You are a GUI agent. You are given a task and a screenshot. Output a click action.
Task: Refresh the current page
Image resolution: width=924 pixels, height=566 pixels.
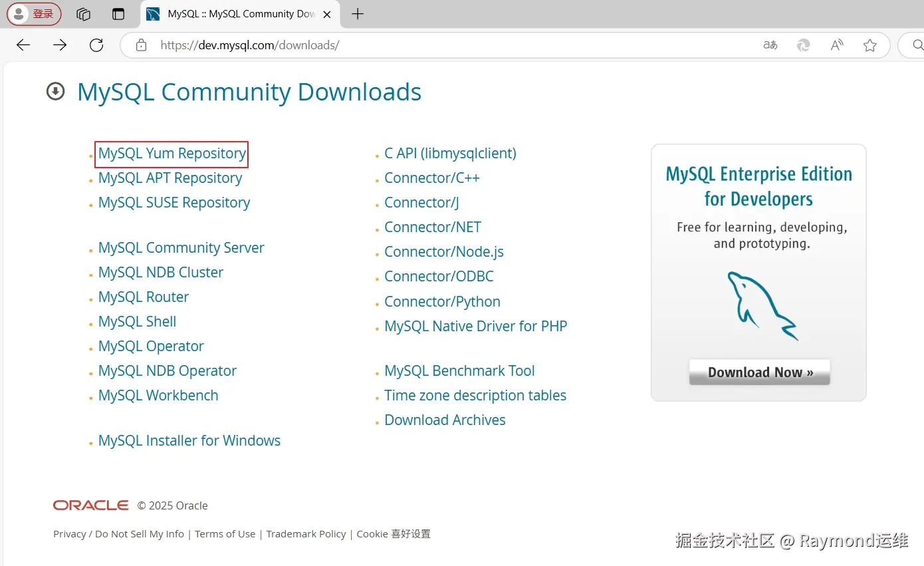[96, 45]
